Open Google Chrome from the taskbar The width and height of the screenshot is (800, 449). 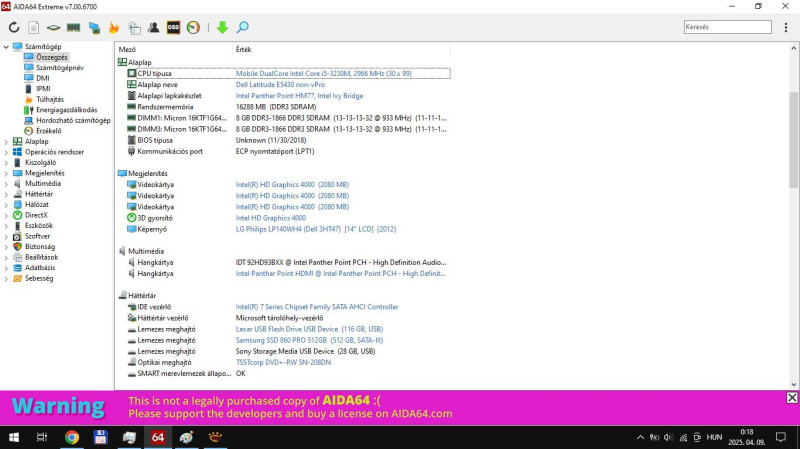coord(72,437)
